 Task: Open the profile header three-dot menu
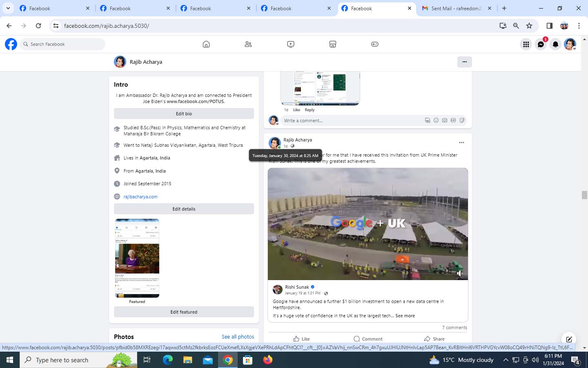464,62
